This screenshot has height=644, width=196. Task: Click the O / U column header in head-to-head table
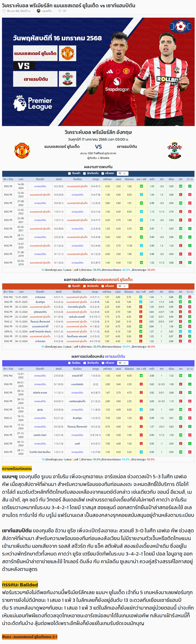[x=190, y=179]
